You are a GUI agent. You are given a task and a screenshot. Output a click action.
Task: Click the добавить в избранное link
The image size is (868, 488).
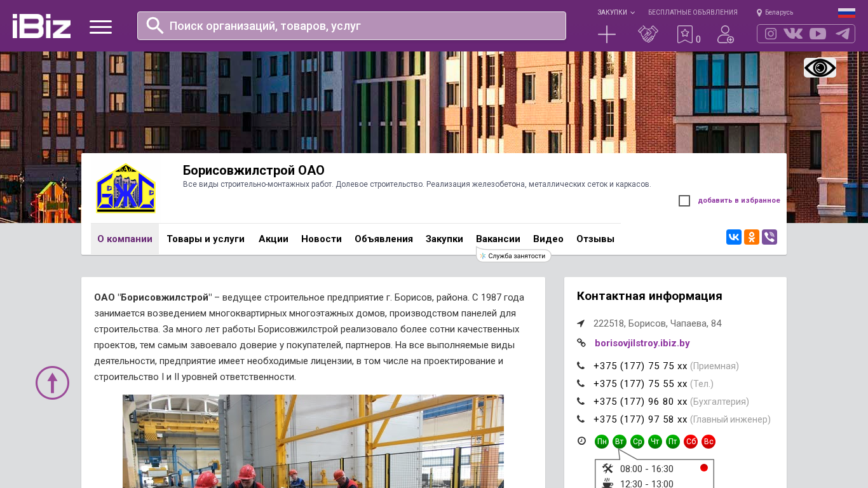coord(739,201)
